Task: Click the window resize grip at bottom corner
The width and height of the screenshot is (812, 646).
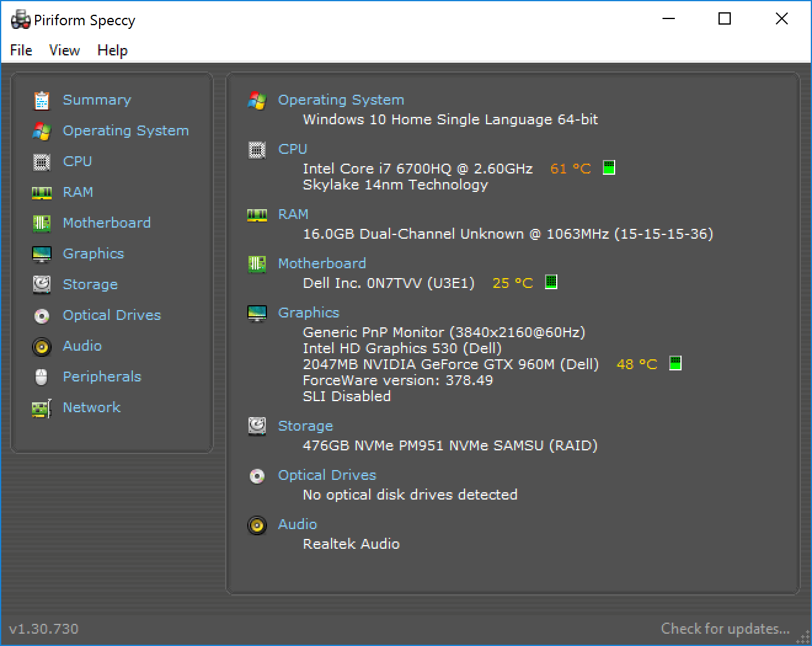Action: coord(802,636)
